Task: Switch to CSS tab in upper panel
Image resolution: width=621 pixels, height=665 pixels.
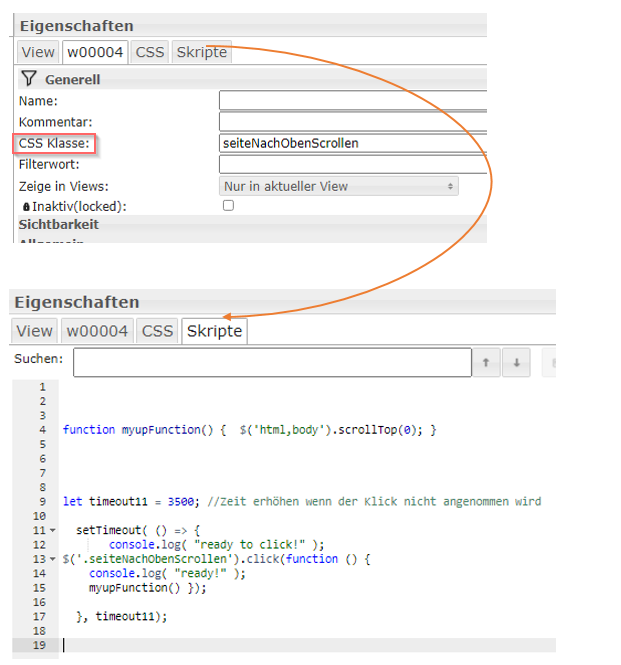Action: click(150, 52)
